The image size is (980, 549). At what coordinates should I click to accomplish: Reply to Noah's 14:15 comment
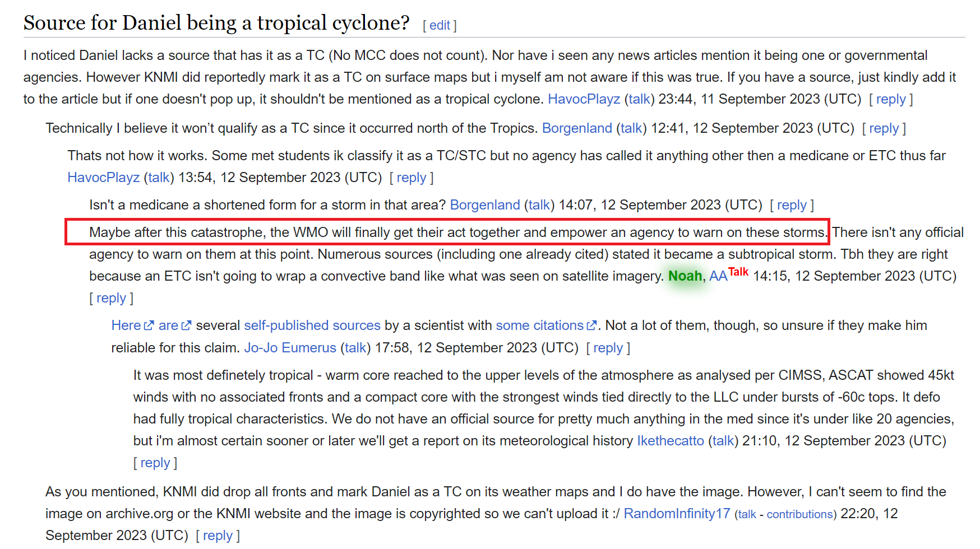pyautogui.click(x=111, y=298)
